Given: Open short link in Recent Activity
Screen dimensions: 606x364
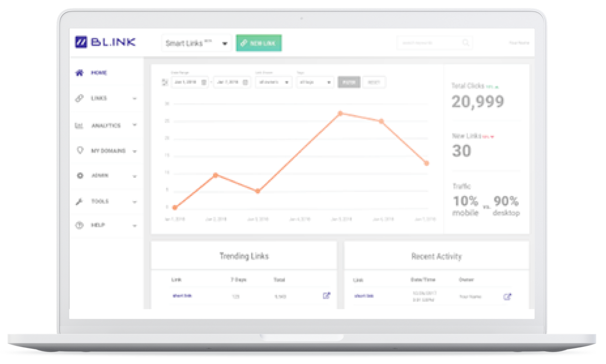Looking at the screenshot, I should coord(364,296).
